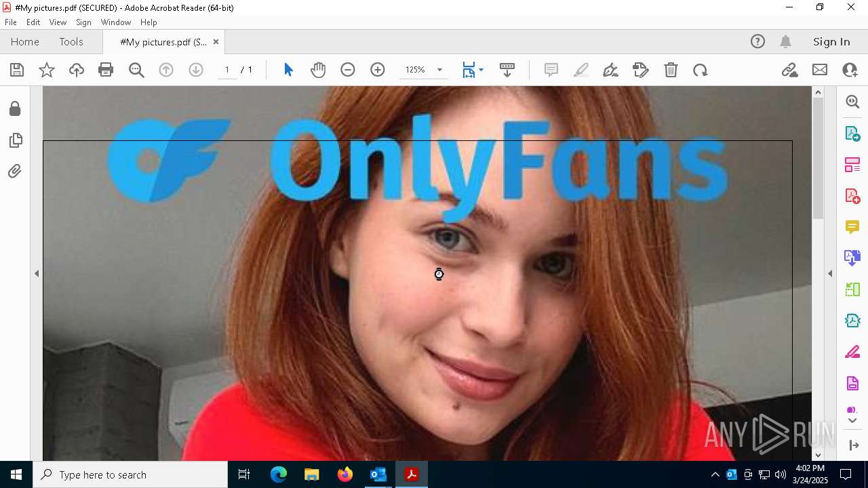The image size is (868, 488).
Task: Open Microsoft Edge from the taskbar
Action: click(x=279, y=474)
